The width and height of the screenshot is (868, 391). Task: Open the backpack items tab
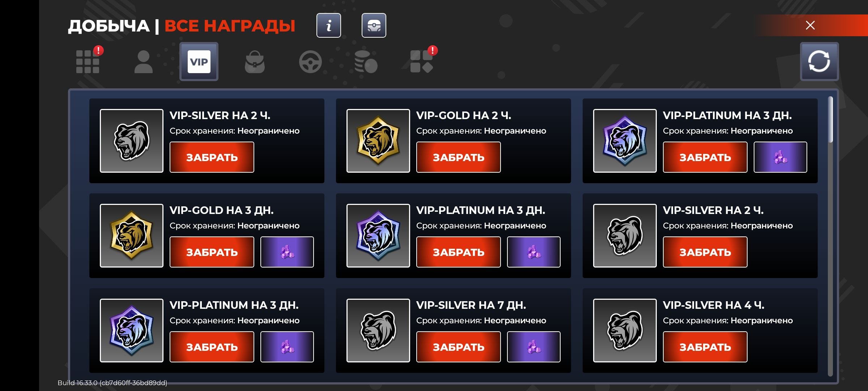click(255, 62)
